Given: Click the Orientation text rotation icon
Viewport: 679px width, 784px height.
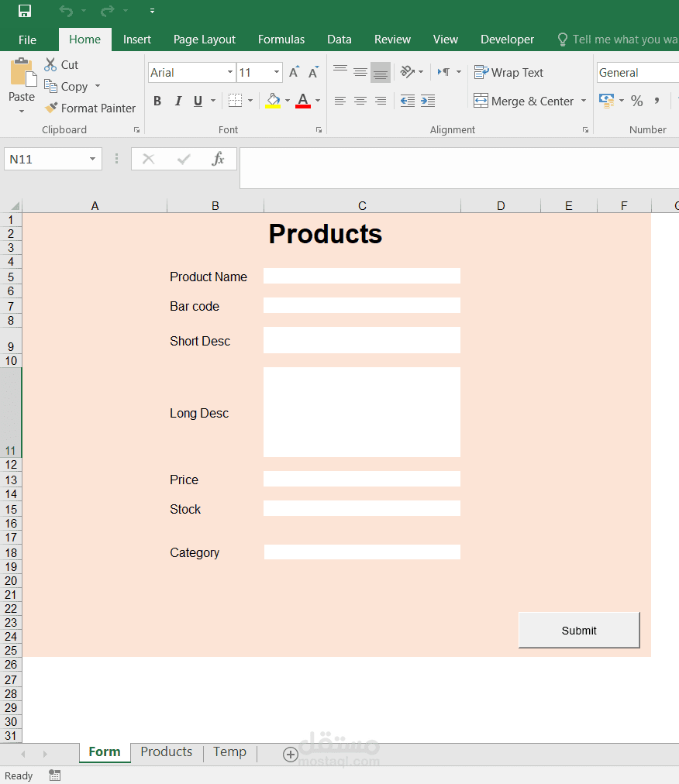Looking at the screenshot, I should click(x=407, y=72).
